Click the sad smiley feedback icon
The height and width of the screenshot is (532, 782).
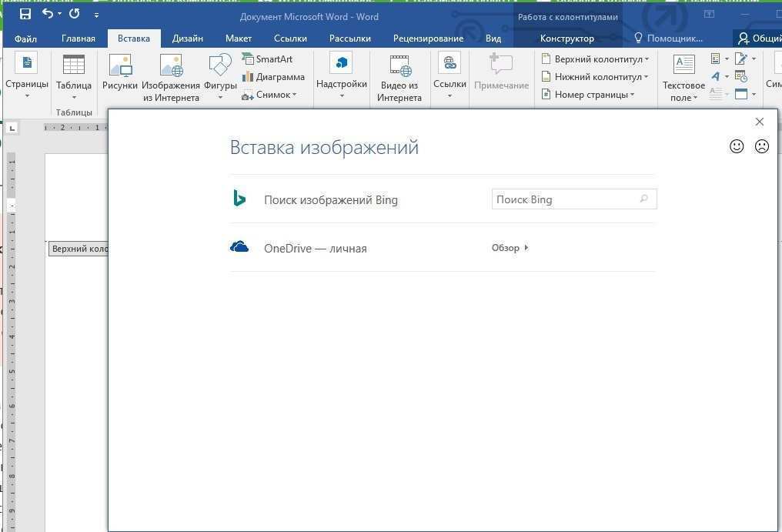tap(762, 146)
